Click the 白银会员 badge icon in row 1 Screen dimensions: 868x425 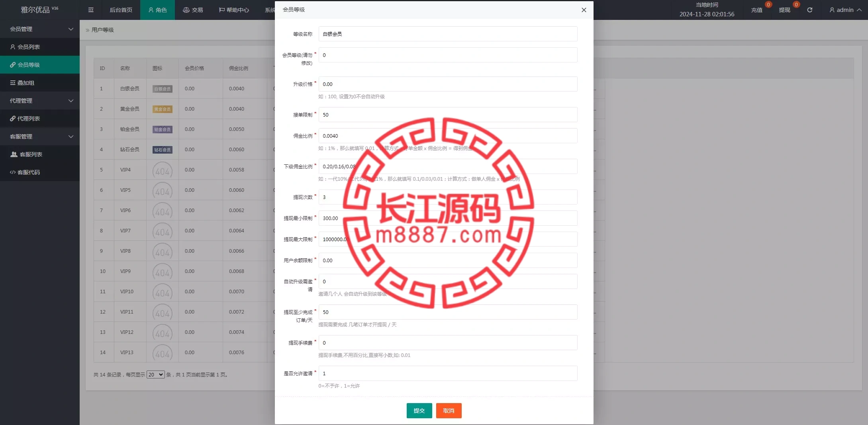coord(163,89)
